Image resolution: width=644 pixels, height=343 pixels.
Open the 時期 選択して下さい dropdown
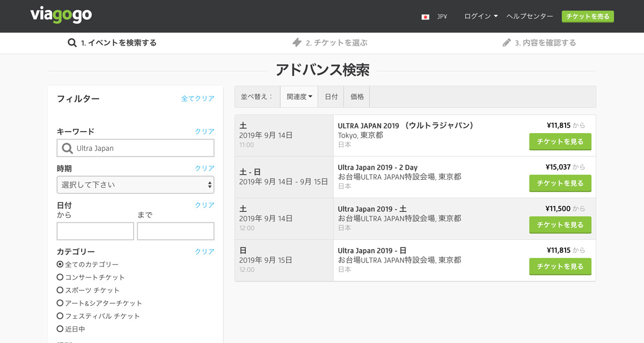tap(135, 185)
